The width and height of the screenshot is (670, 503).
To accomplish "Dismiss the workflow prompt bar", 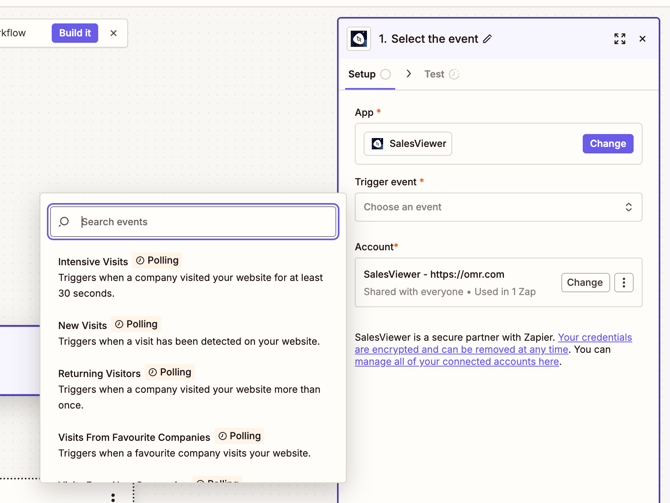I will coord(113,33).
